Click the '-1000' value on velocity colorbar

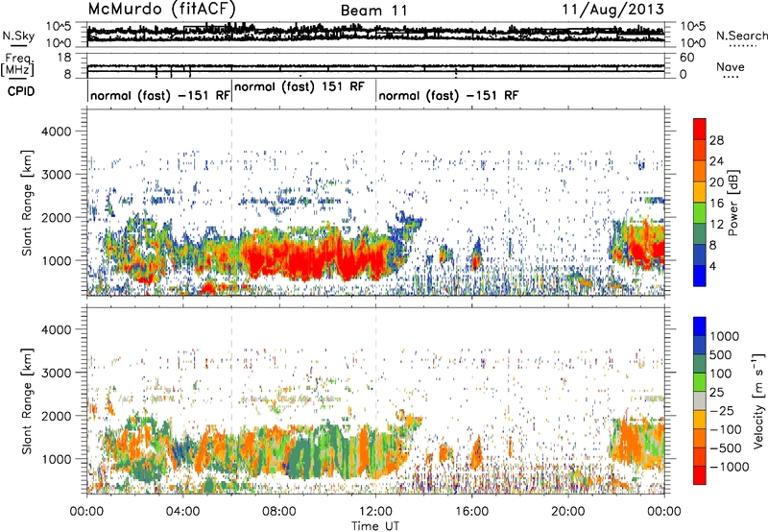pos(730,467)
